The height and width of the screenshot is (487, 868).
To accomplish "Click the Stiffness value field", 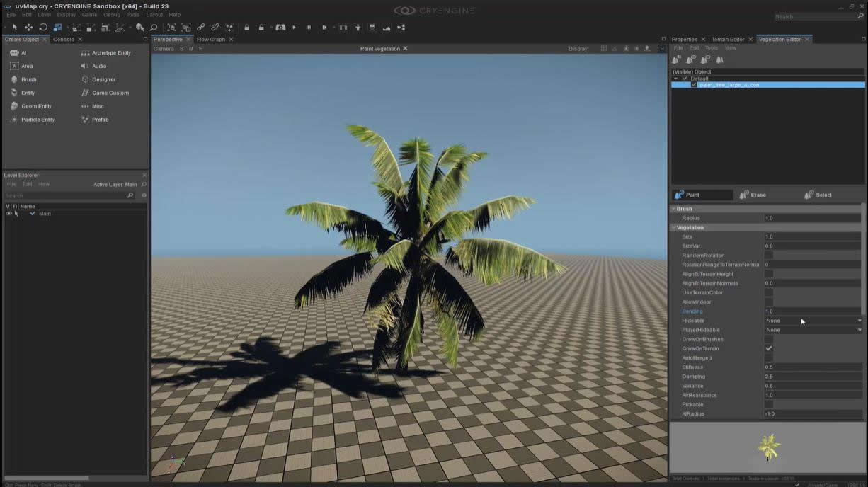I will point(813,367).
